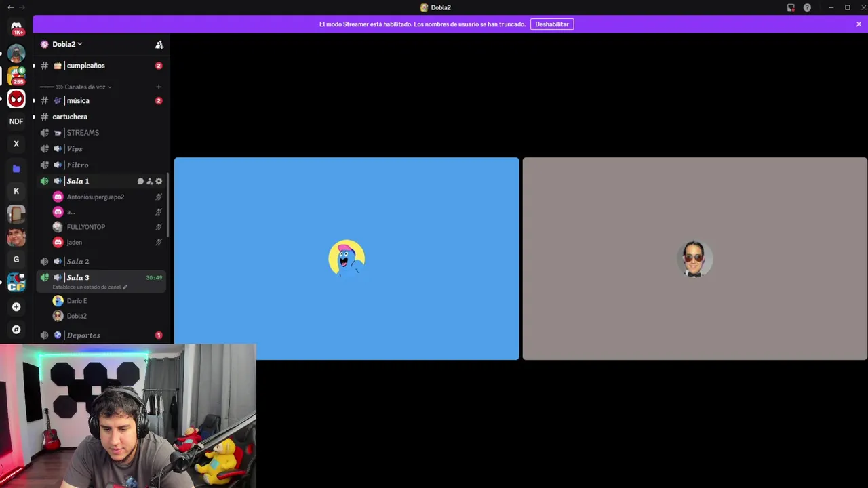868x488 pixels.
Task: Invite people icon next to Dobla2
Action: tap(159, 45)
